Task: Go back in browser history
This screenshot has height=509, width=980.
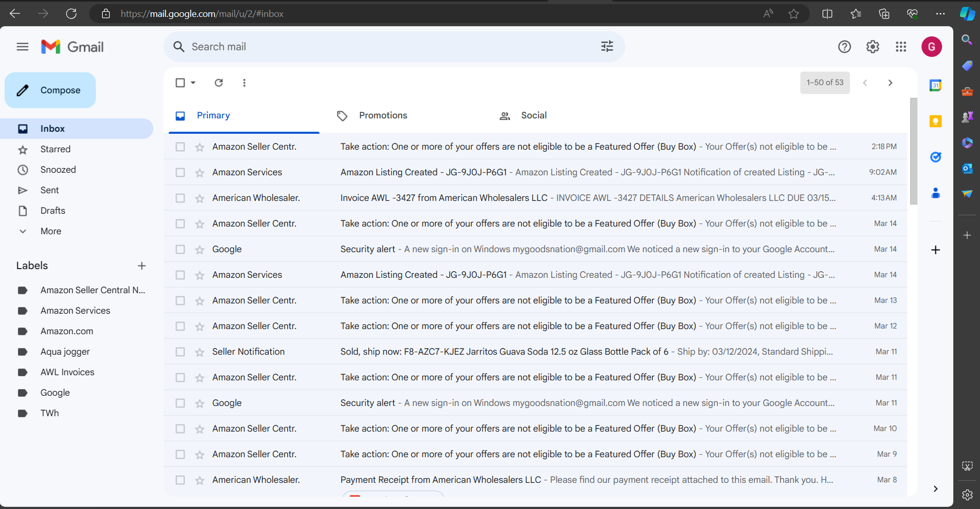Action: pos(15,14)
